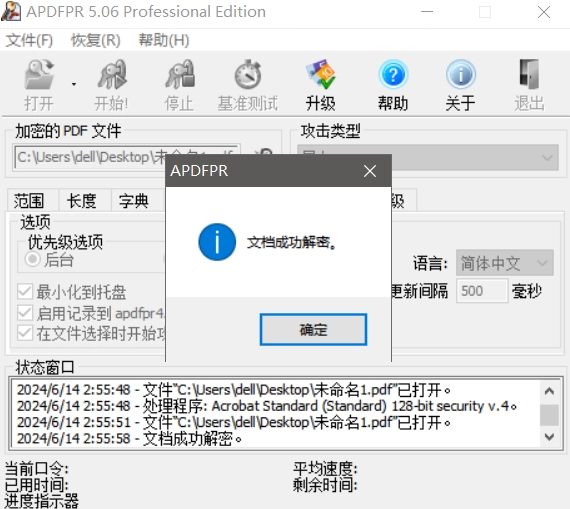
Task: Close the APDFPR message dialog
Action: [x=370, y=171]
